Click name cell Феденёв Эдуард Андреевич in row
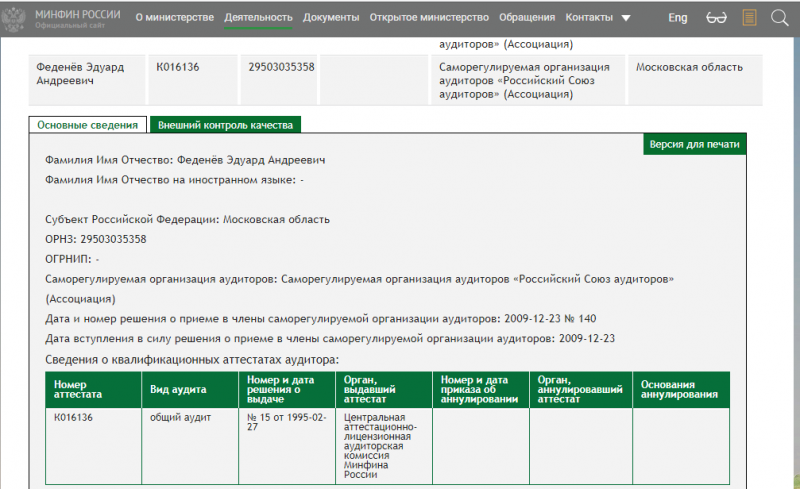The width and height of the screenshot is (800, 489). click(x=87, y=80)
